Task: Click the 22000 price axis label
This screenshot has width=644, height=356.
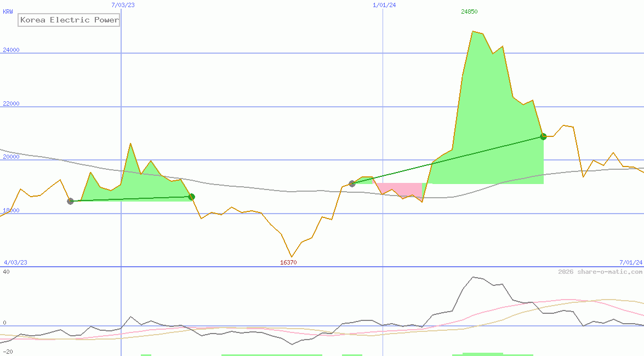Action: (x=12, y=104)
